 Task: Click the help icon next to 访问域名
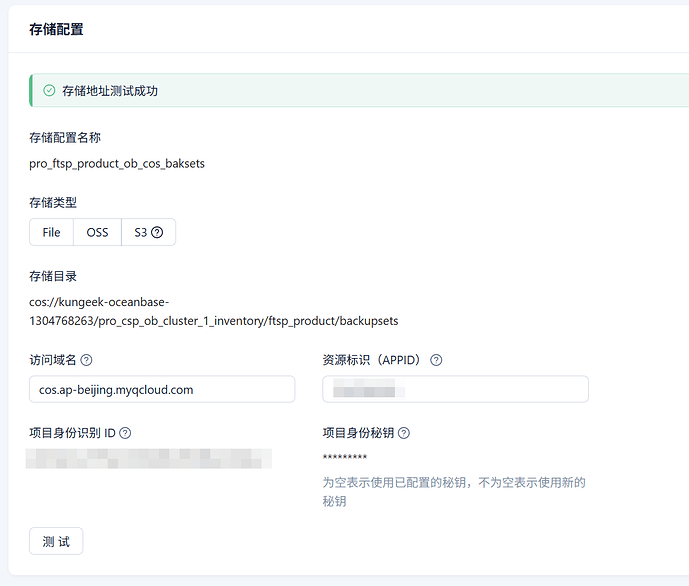[x=87, y=360]
